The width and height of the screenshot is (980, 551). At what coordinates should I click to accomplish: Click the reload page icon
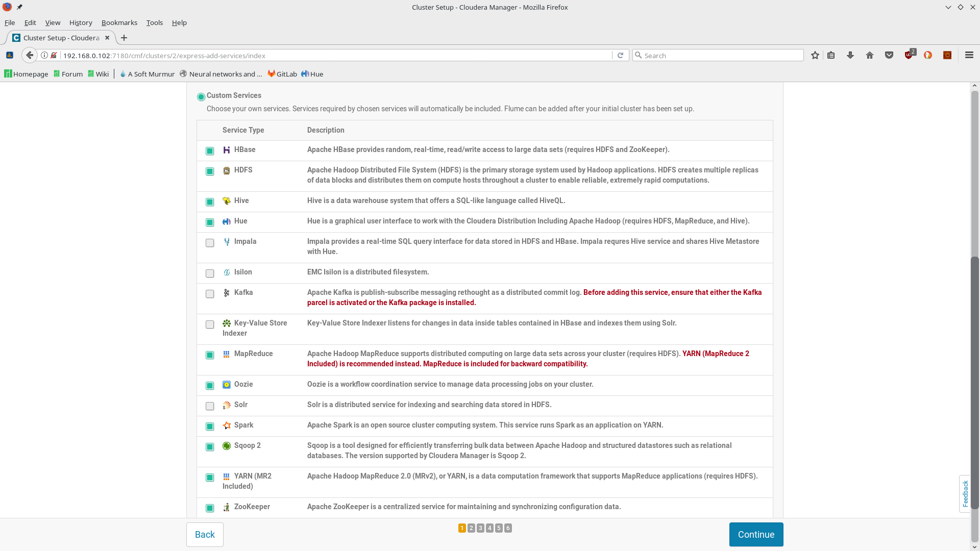pyautogui.click(x=620, y=56)
